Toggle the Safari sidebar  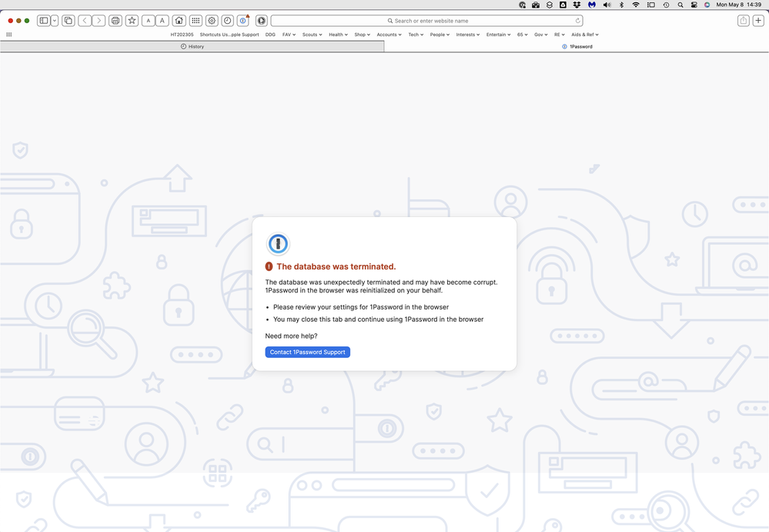(x=43, y=21)
